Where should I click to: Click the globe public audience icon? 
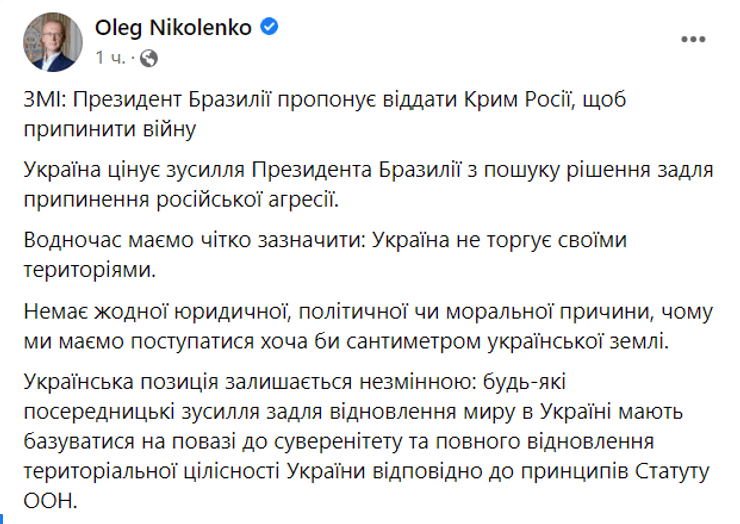click(149, 57)
